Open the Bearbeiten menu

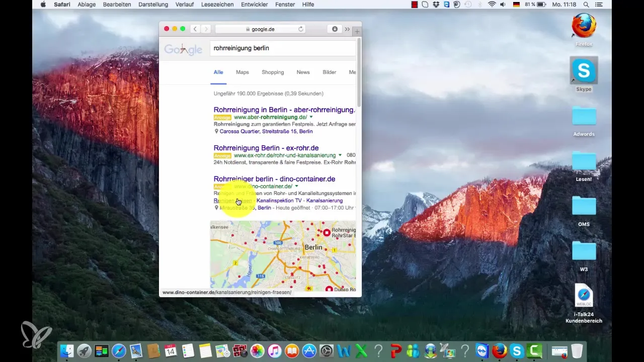click(x=116, y=5)
